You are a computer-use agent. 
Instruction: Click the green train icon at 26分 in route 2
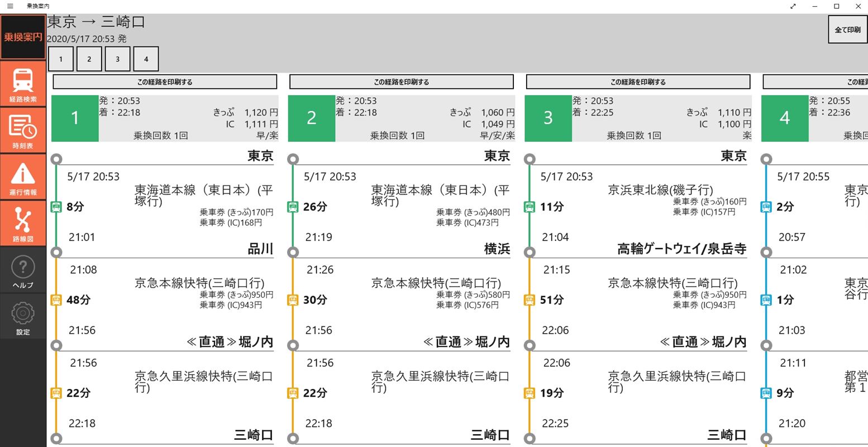tap(293, 207)
